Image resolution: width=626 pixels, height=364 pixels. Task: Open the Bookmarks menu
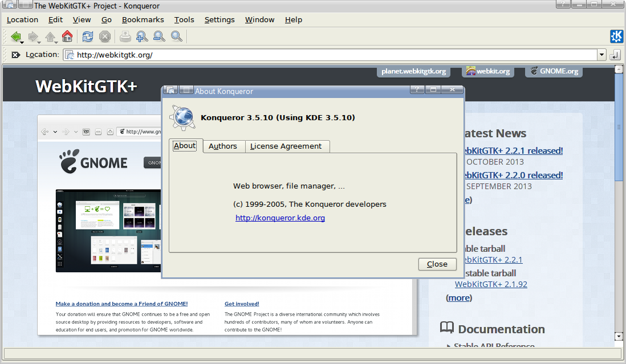coord(143,19)
